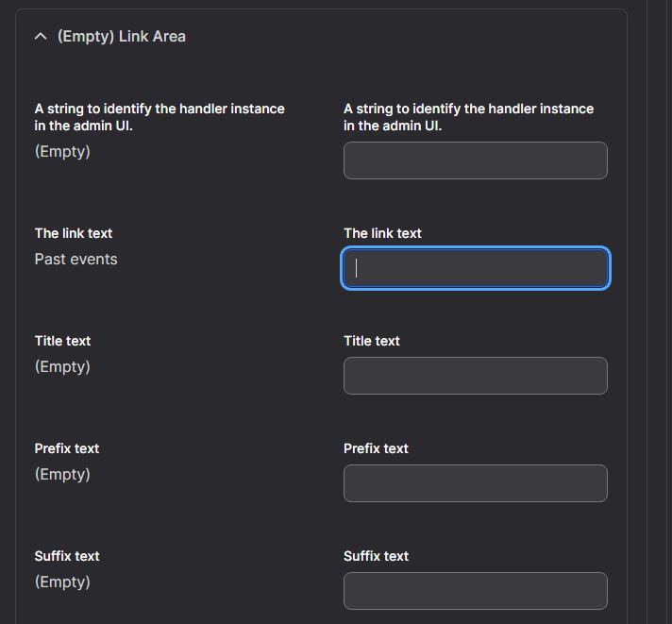Viewport: 672px width, 624px height.
Task: Click source-side "Title text" label
Action: [62, 341]
